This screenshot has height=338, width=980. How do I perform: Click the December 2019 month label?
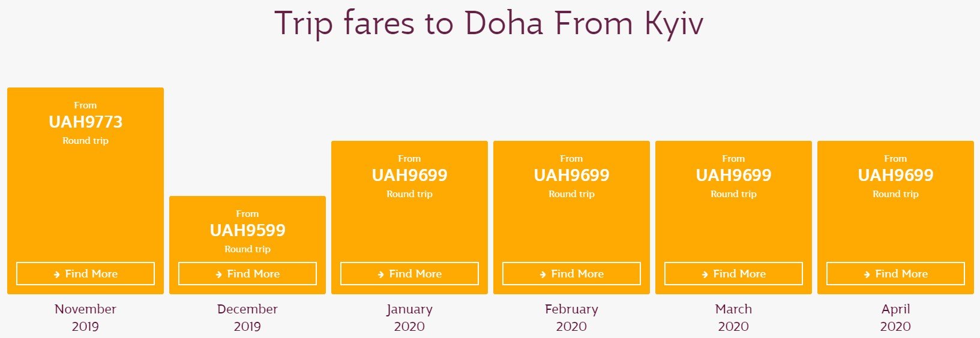[247, 318]
